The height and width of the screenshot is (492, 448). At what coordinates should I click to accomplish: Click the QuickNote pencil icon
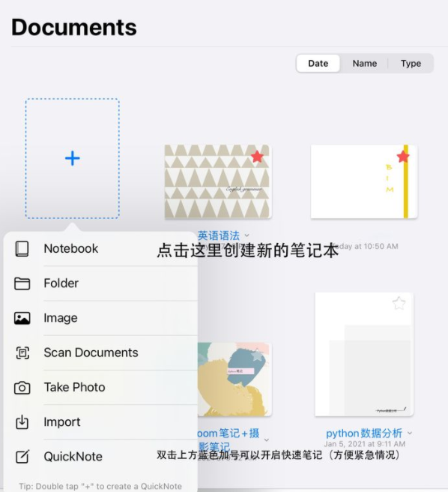22,457
